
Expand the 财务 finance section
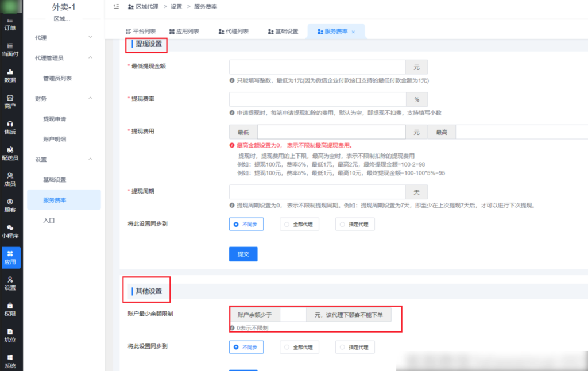(x=63, y=98)
